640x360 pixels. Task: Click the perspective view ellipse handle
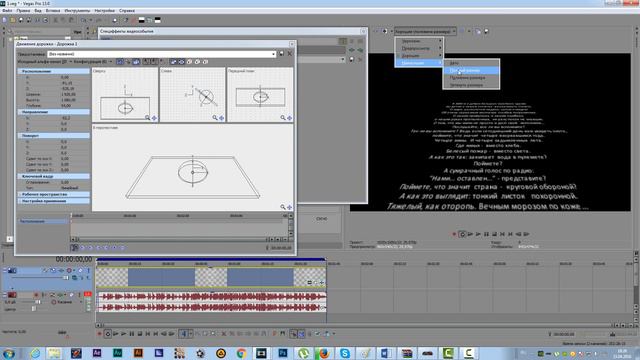[x=193, y=172]
